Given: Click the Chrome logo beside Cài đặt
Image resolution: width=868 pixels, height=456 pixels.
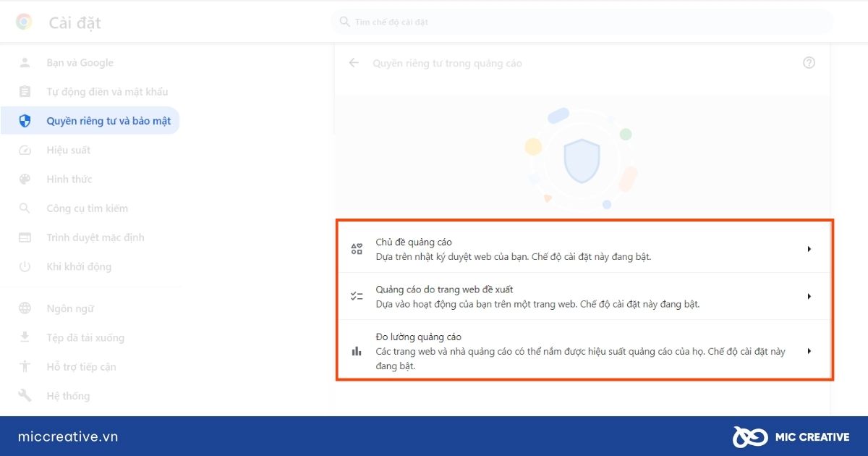Looking at the screenshot, I should pyautogui.click(x=24, y=22).
